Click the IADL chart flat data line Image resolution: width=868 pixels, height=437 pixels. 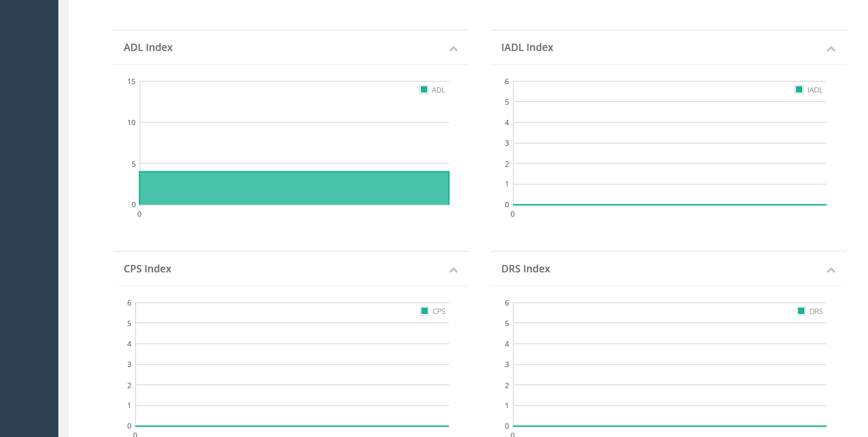tap(670, 205)
